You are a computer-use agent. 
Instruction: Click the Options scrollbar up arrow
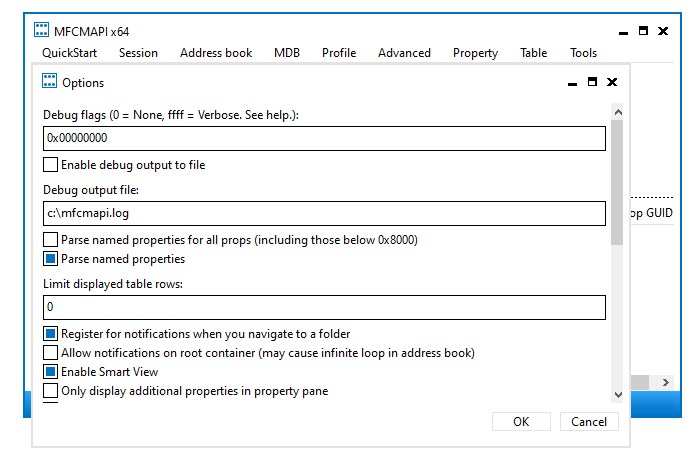point(617,113)
